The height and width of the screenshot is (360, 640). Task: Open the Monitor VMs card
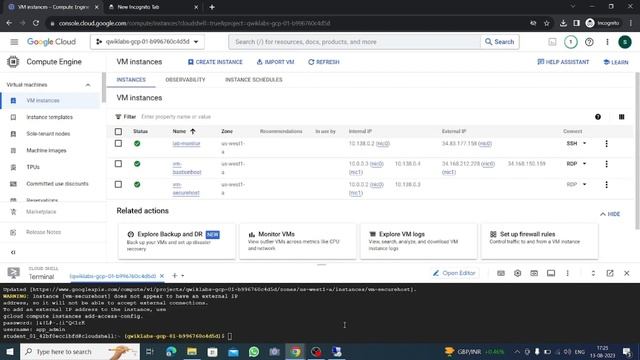coord(298,241)
